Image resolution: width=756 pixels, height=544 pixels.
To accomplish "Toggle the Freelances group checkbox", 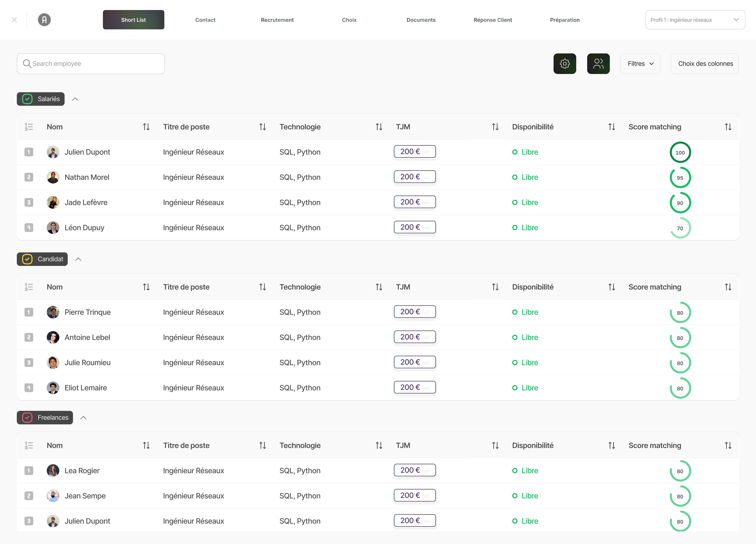I will [x=27, y=418].
